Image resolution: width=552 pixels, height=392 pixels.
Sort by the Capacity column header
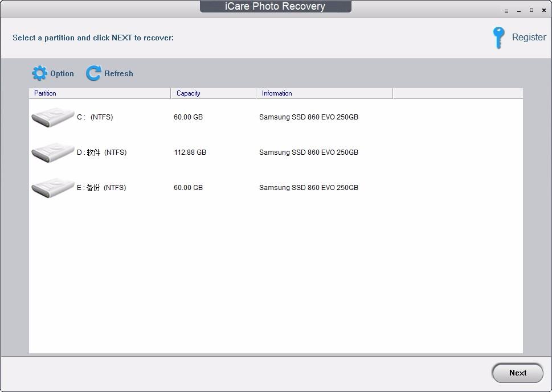pos(213,93)
